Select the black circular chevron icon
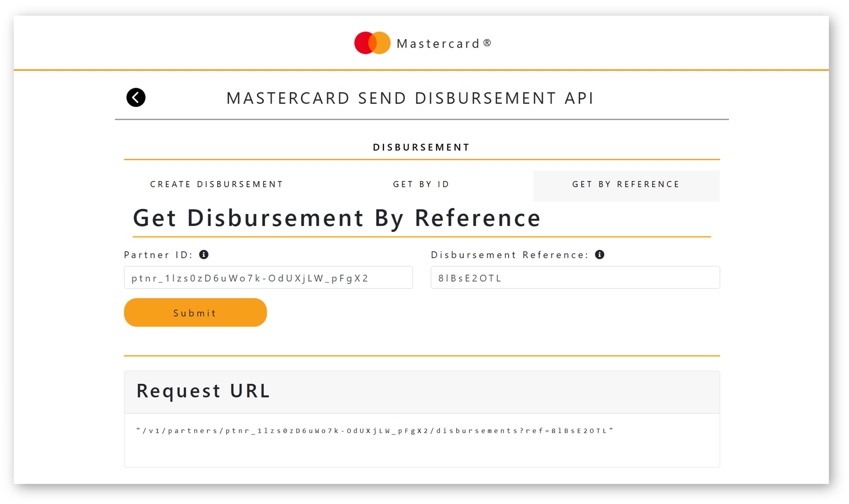 pyautogui.click(x=136, y=97)
